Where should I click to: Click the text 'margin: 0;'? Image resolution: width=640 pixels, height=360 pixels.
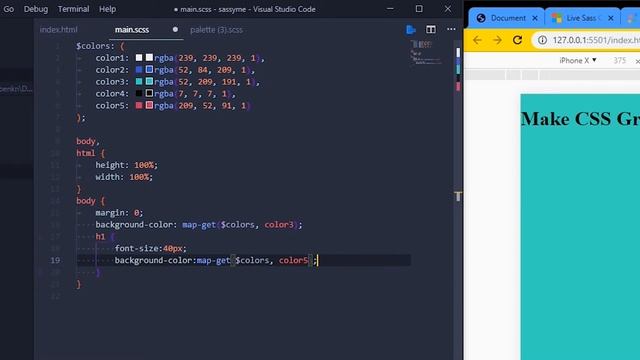click(x=119, y=213)
